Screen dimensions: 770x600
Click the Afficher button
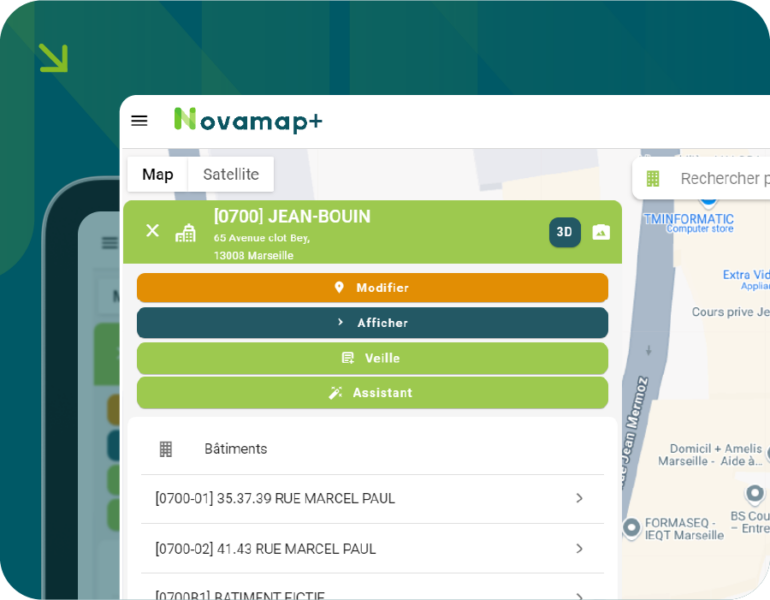[x=372, y=323]
